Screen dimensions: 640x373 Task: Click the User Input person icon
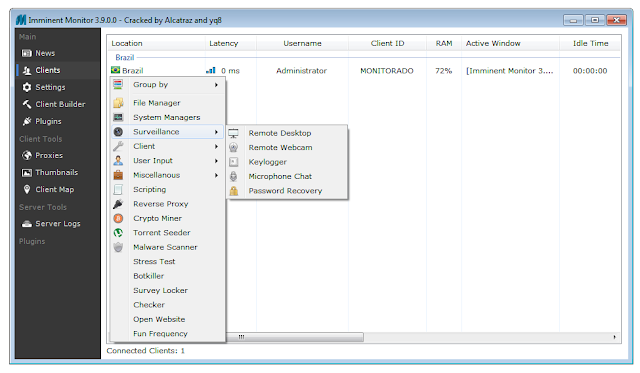tap(118, 161)
